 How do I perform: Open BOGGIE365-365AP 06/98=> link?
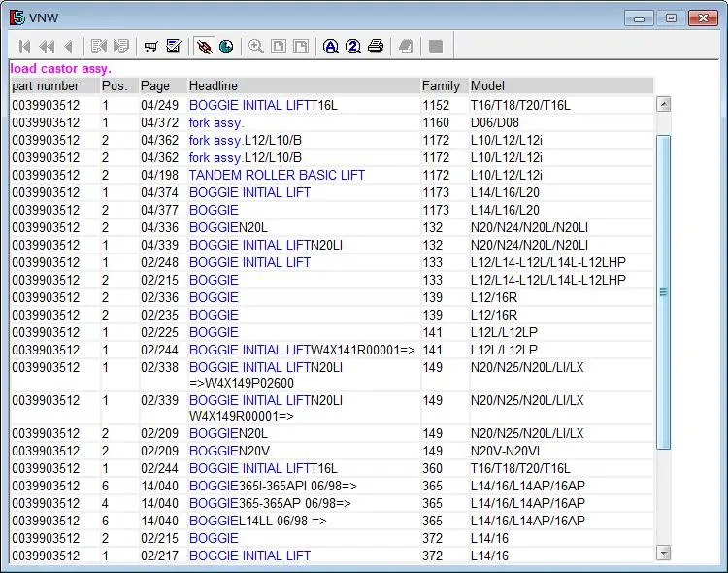pyautogui.click(x=270, y=504)
